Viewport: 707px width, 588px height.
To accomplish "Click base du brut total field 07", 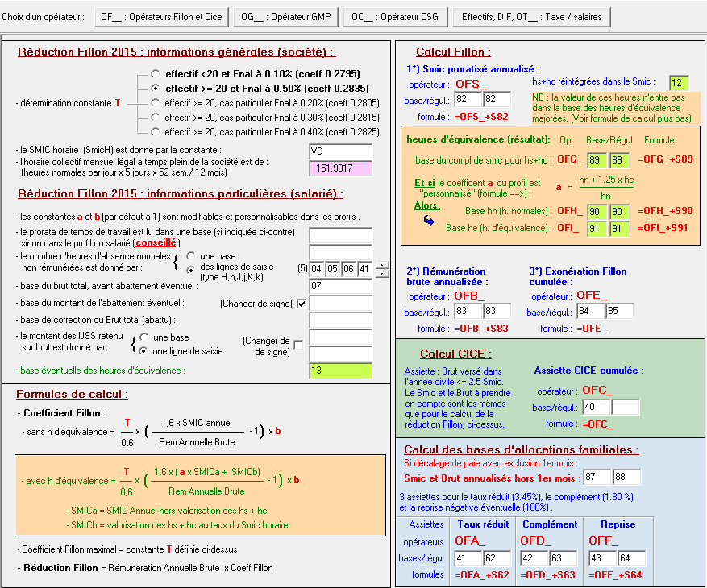I will pyautogui.click(x=341, y=286).
